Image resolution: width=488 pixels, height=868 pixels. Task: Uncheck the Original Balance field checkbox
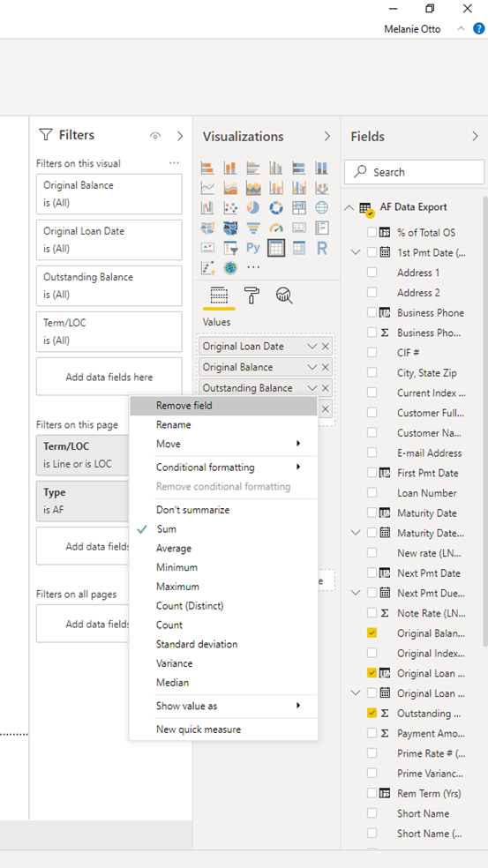tap(372, 632)
